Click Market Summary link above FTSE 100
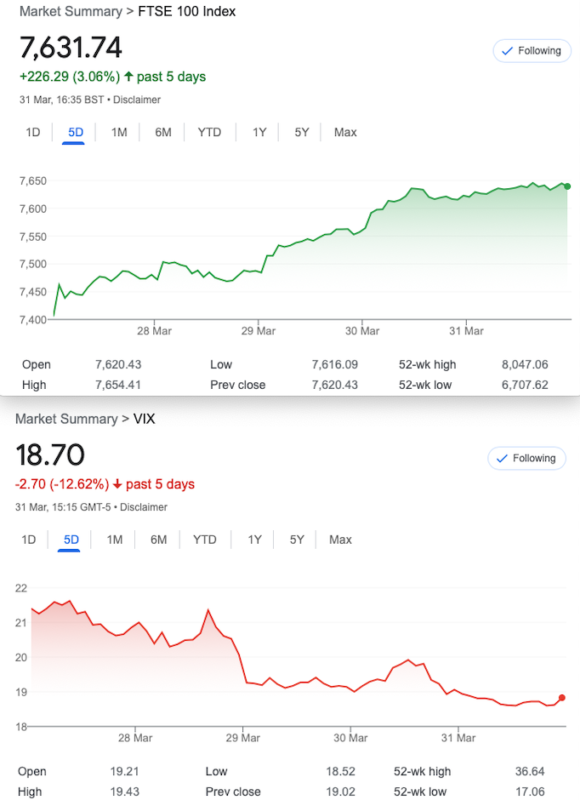The image size is (580, 800). (x=70, y=11)
